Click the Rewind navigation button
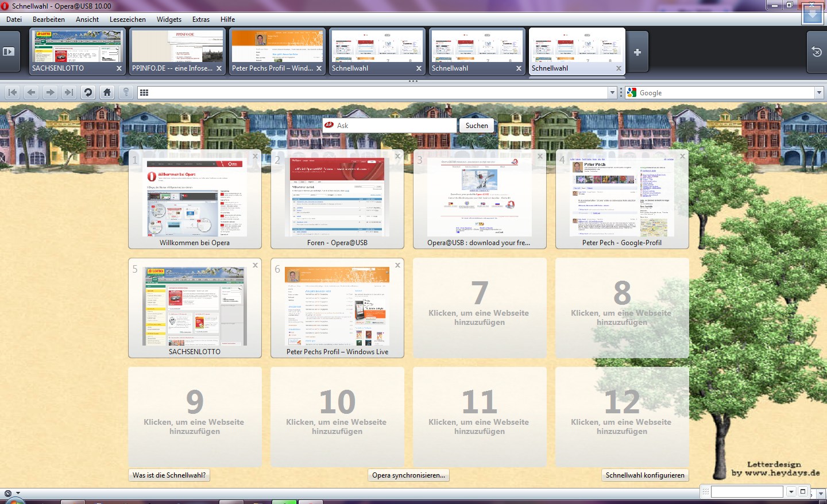The width and height of the screenshot is (827, 504). pos(13,92)
